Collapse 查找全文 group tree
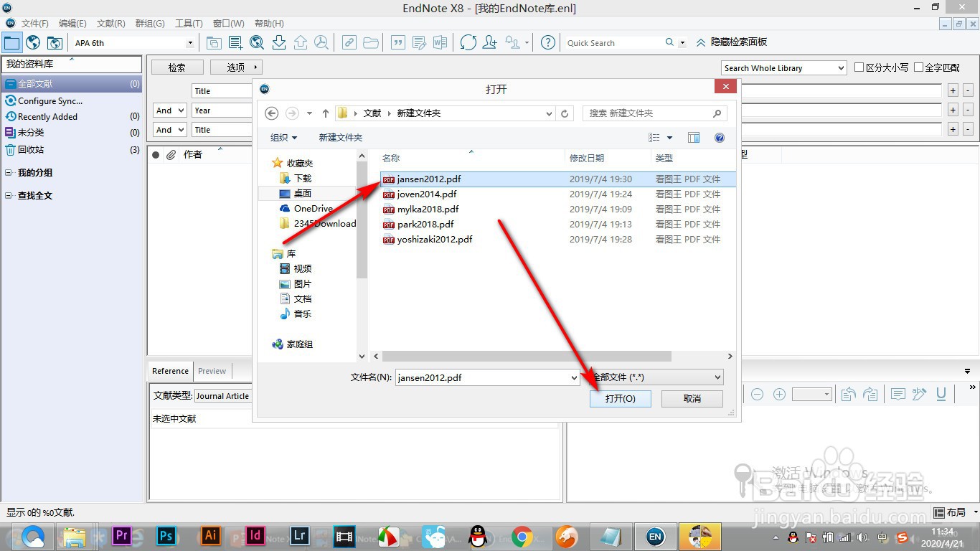Image resolution: width=980 pixels, height=551 pixels. (9, 196)
